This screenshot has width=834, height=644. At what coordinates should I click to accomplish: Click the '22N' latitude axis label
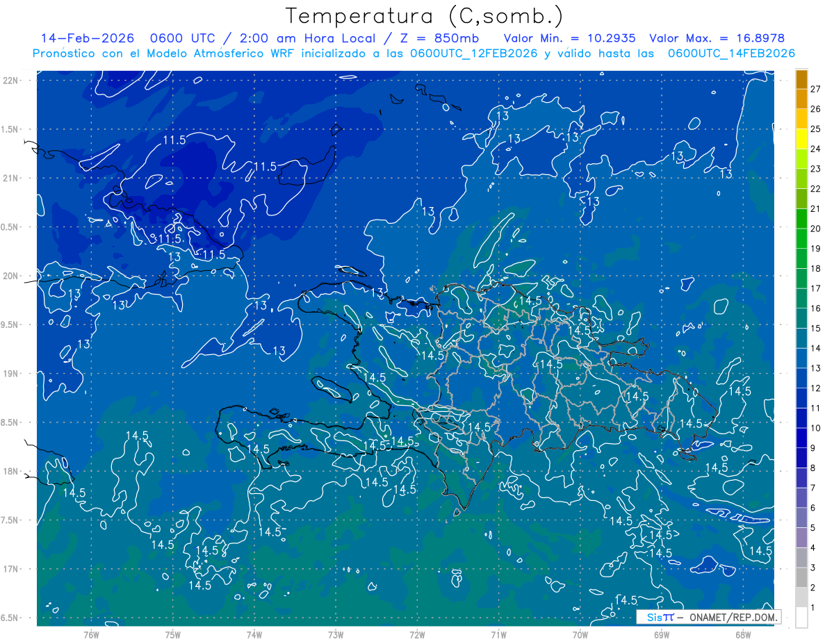[x=10, y=81]
